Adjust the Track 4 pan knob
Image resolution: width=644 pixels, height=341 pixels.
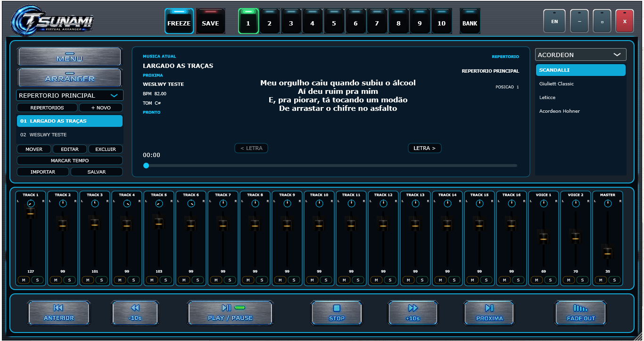click(x=127, y=203)
